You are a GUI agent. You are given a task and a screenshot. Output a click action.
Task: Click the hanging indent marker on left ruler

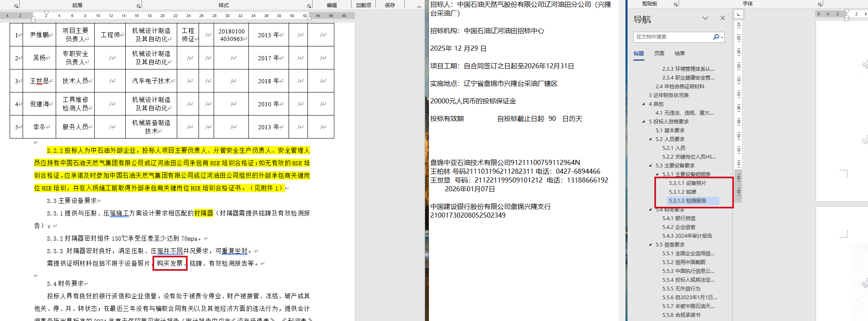click(x=34, y=18)
